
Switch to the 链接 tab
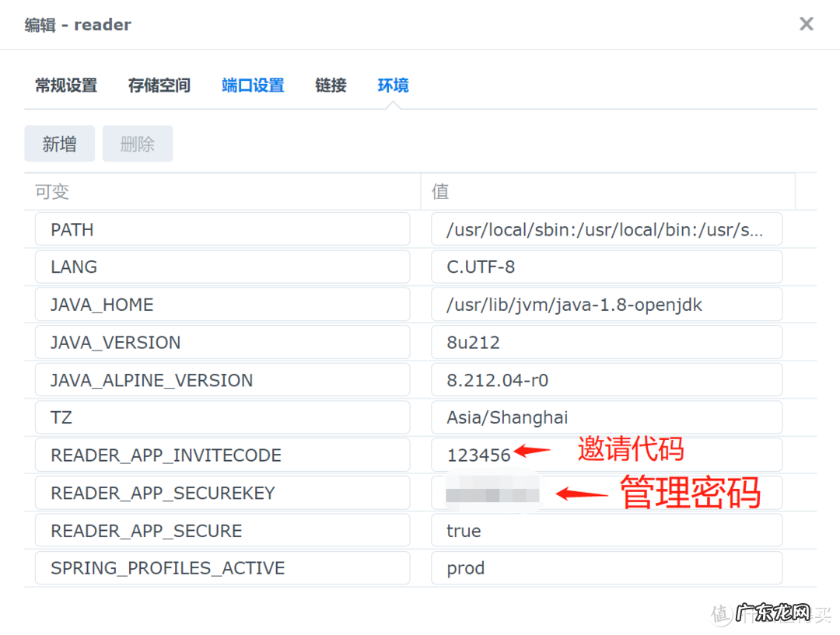pos(331,85)
